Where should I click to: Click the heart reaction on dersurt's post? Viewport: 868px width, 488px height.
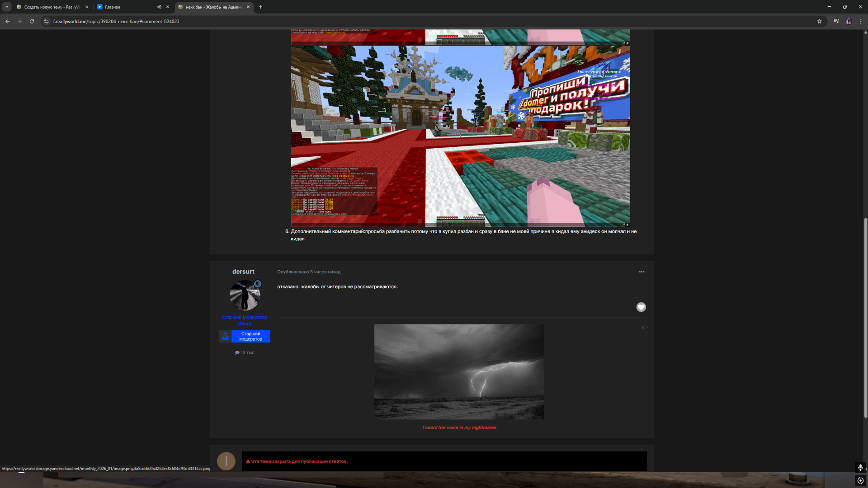(x=641, y=307)
